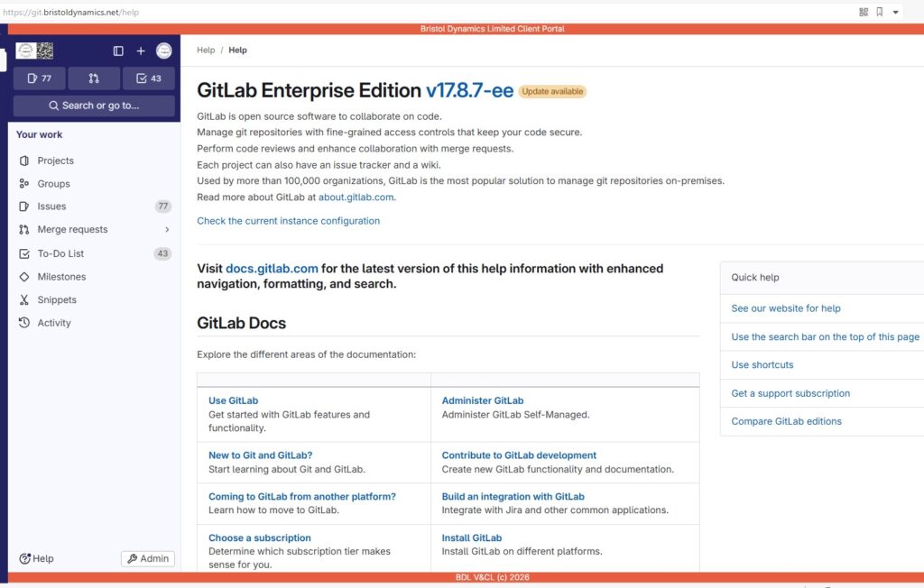
Task: Open the Compare GitLab editions link
Action: tap(786, 421)
